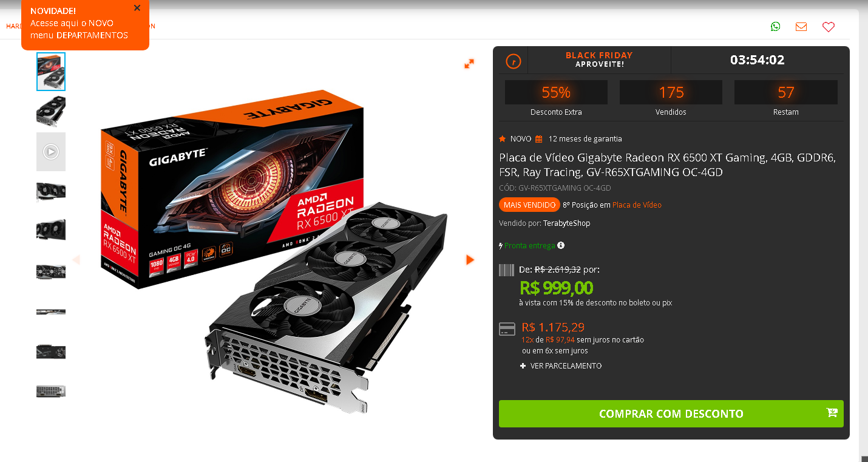Select the first box-and-card thumbnail
868x462 pixels.
(x=51, y=72)
